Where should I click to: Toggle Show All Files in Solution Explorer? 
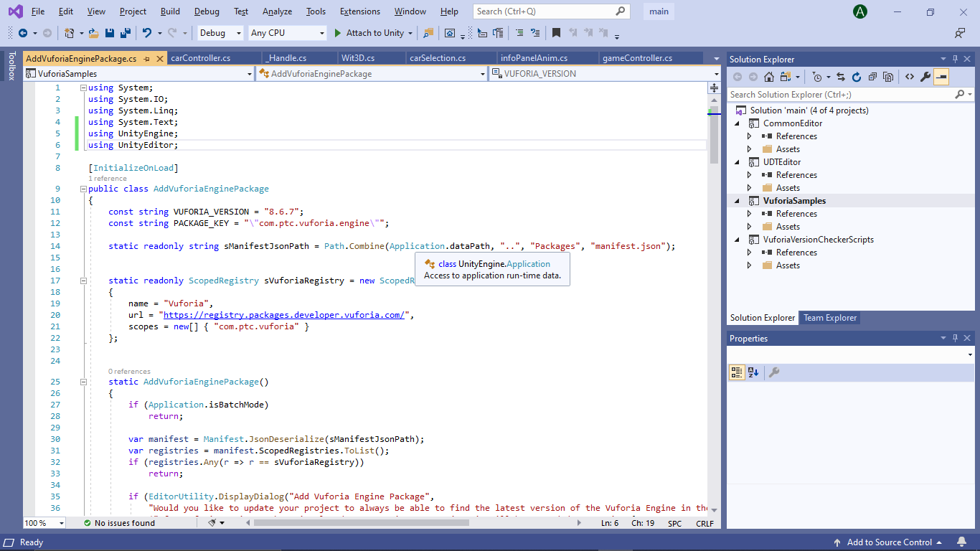(x=888, y=77)
